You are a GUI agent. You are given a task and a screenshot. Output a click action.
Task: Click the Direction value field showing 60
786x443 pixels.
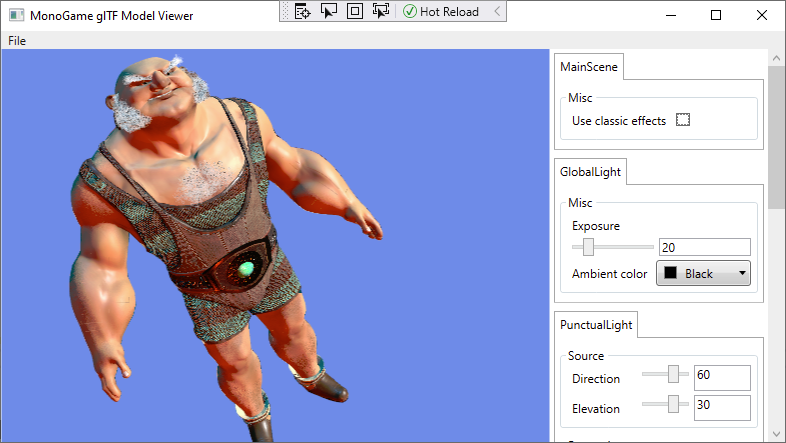pos(722,377)
